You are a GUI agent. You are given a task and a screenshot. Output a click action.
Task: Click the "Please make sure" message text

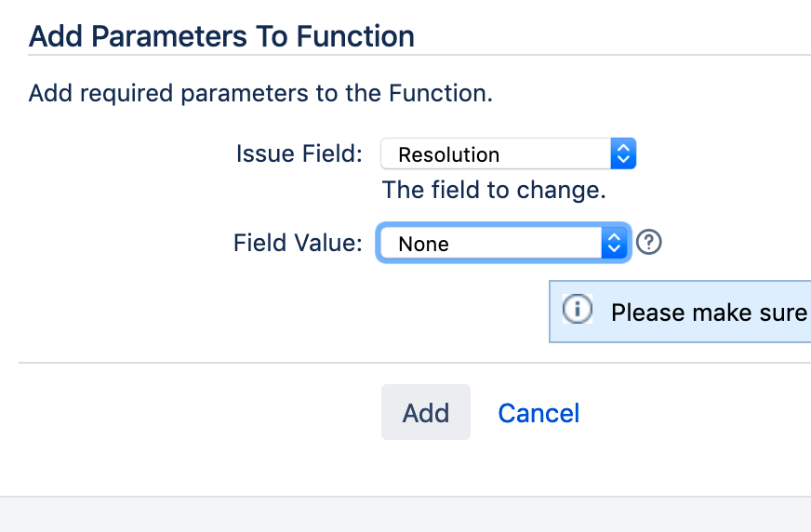[709, 313]
